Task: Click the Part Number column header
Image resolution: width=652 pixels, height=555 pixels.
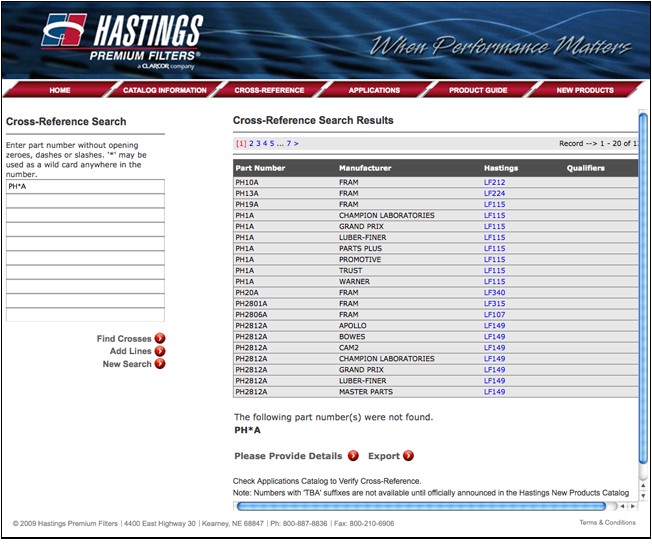Action: 260,168
